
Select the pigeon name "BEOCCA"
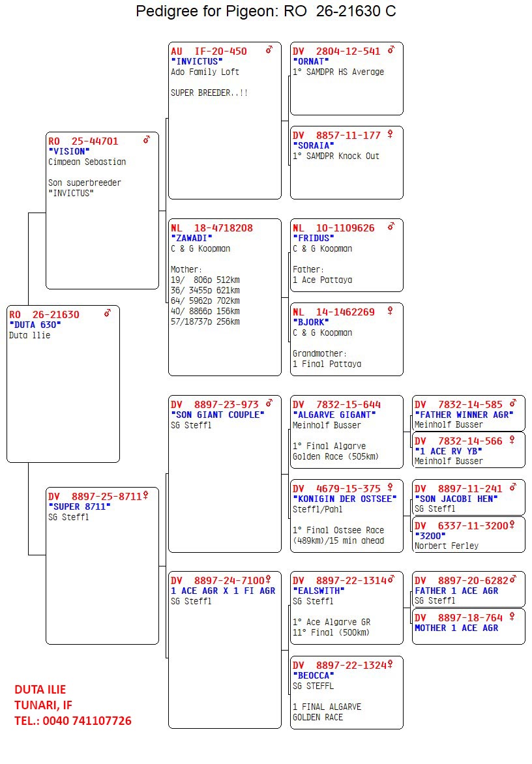313,676
